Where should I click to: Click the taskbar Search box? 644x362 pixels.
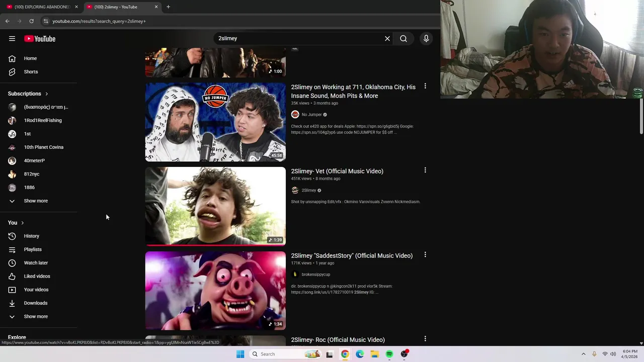click(x=286, y=354)
